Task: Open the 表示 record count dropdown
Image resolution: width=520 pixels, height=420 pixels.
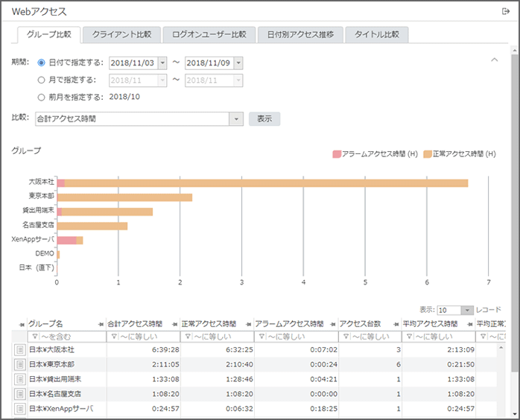Action: point(466,310)
